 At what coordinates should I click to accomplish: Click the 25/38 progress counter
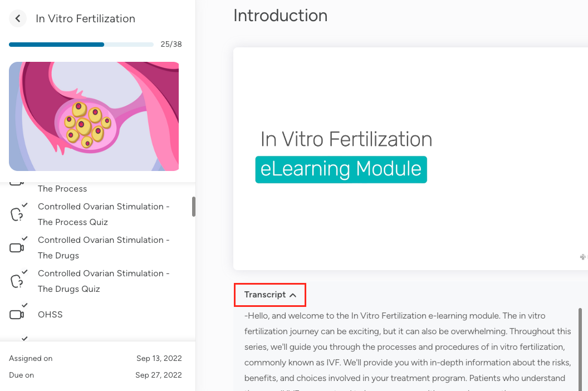pos(171,45)
